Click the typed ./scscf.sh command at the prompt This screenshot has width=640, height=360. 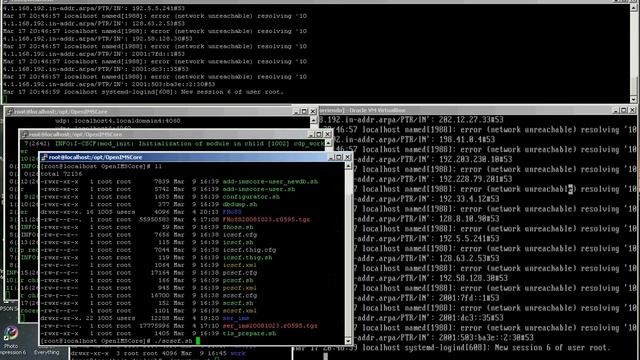coord(173,341)
